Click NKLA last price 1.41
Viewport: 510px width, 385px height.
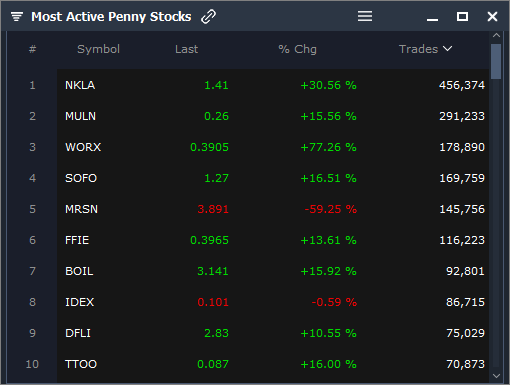[216, 85]
